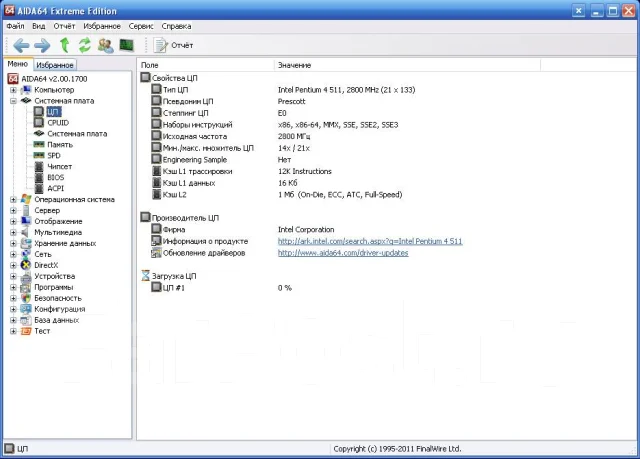Viewport: 640px width, 459px height.
Task: Click the Отображение monitor icon
Action: (26, 221)
